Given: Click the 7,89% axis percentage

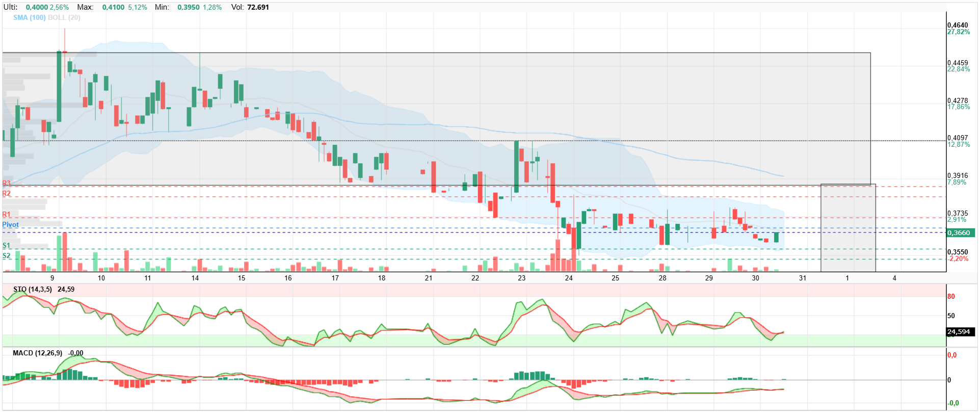Looking at the screenshot, I should coord(957,182).
